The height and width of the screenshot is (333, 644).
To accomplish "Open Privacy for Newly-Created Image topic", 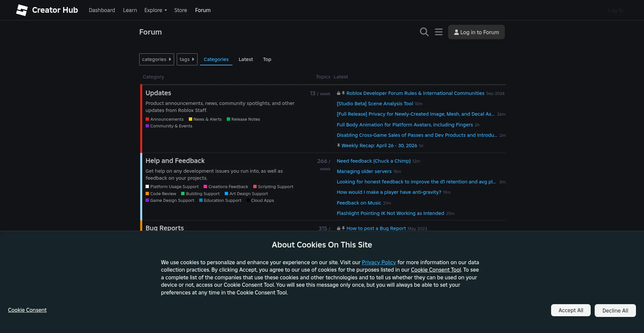I will coord(415,114).
